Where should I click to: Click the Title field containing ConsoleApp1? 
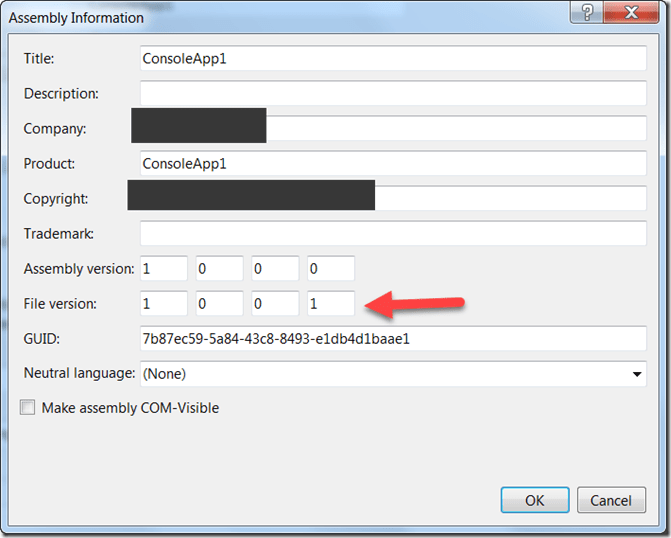(x=393, y=58)
